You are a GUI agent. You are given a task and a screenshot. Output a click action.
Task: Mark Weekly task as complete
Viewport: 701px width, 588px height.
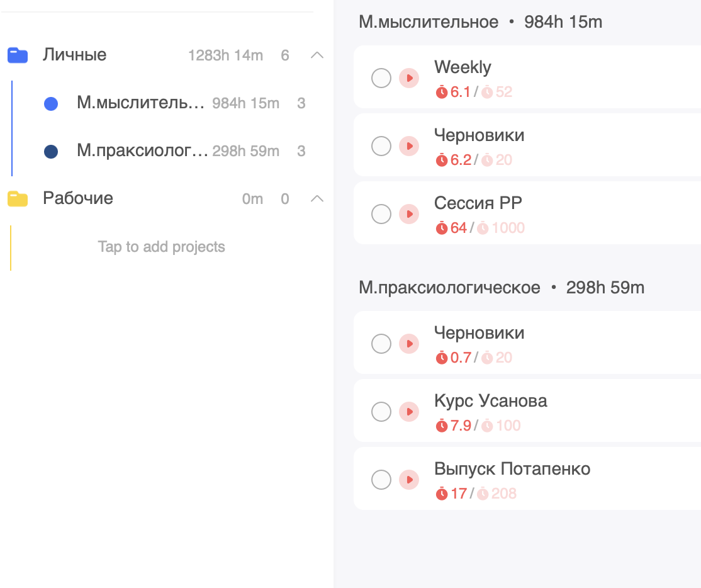381,78
